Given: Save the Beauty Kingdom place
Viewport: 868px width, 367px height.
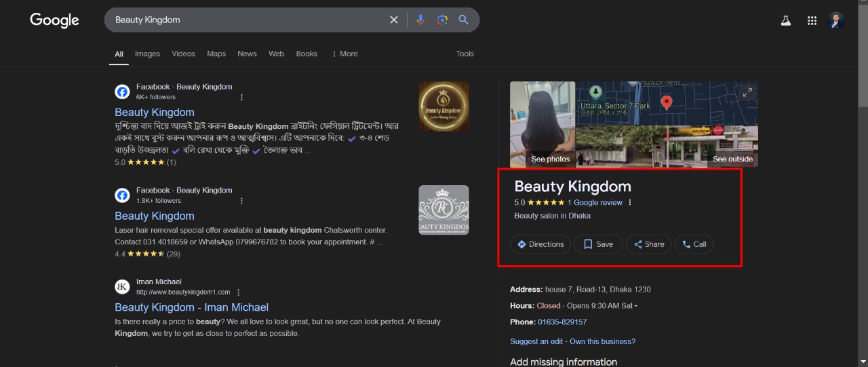Looking at the screenshot, I should [598, 244].
